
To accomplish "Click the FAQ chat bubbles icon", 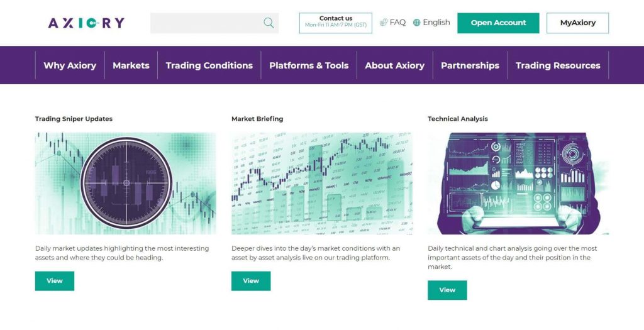I will click(384, 23).
